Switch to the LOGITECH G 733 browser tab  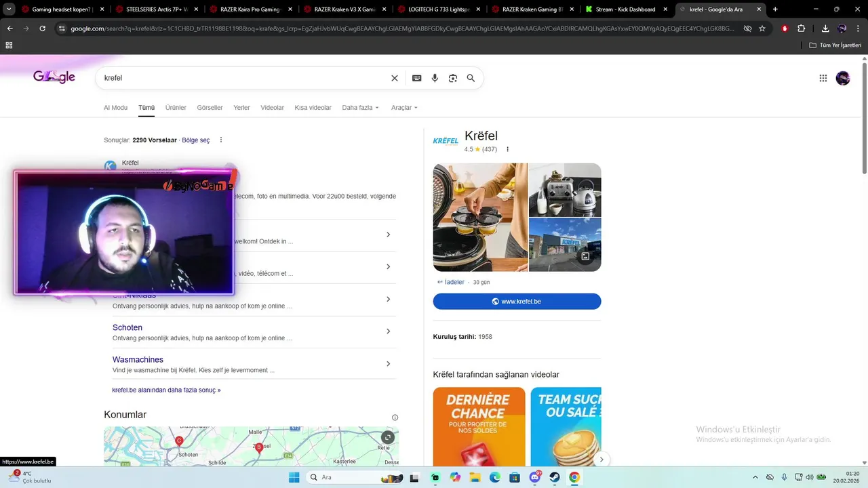pos(439,9)
